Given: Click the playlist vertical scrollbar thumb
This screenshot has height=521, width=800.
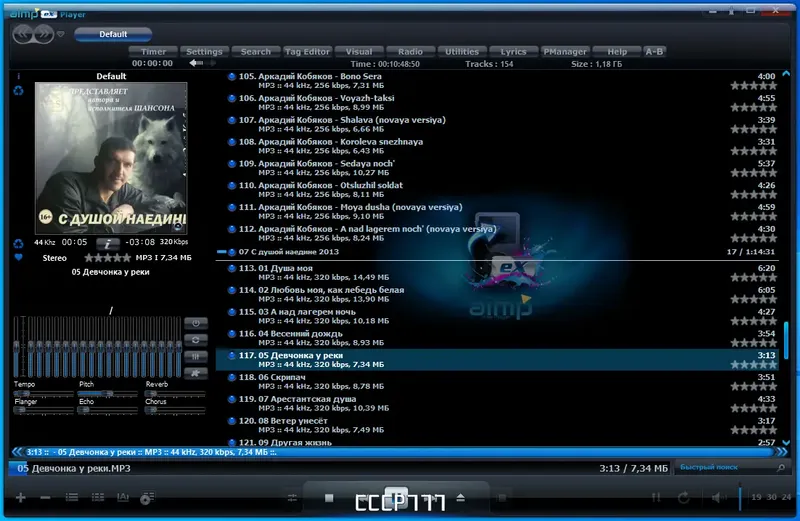Looking at the screenshot, I should [786, 340].
